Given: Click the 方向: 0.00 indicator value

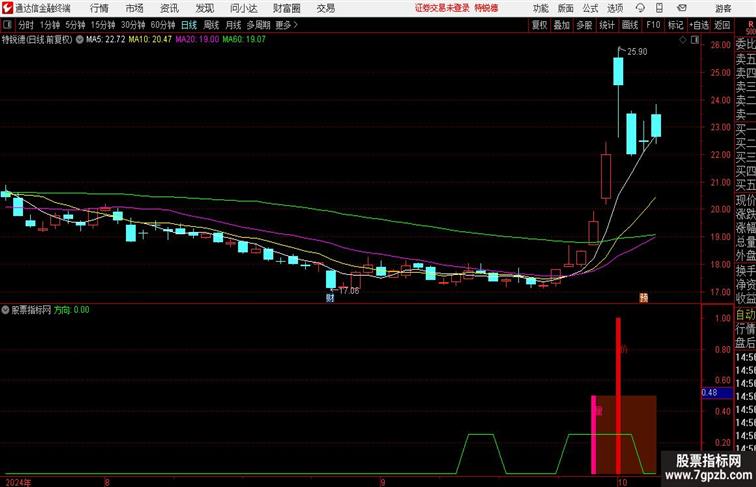Looking at the screenshot, I should [x=72, y=310].
